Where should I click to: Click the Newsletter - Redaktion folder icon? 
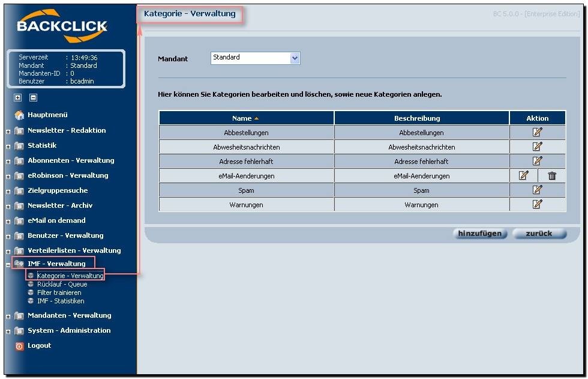point(19,130)
